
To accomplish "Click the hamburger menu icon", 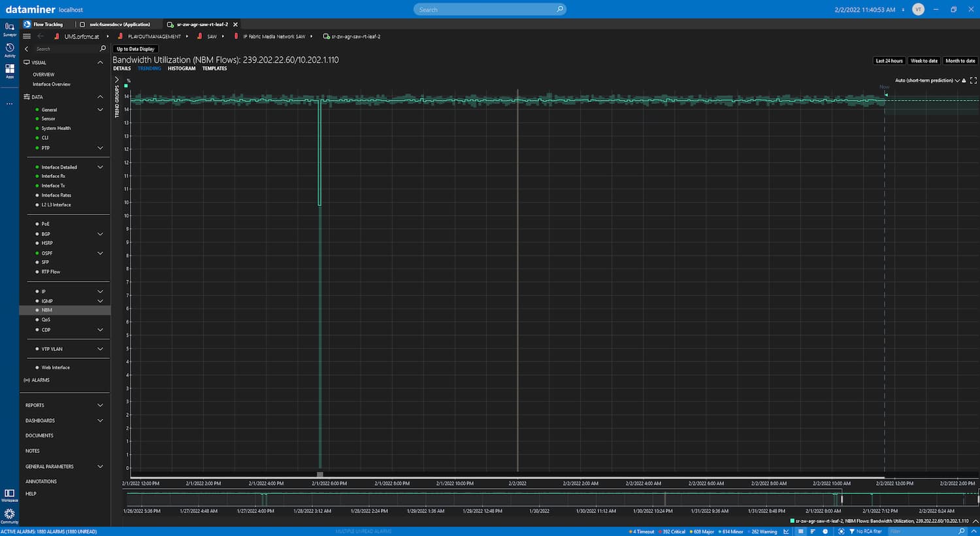I will pos(27,36).
